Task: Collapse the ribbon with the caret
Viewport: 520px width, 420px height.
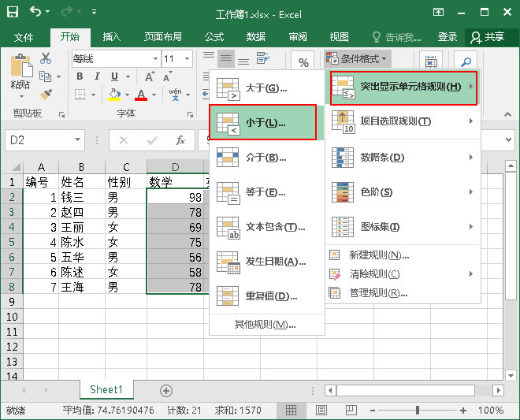Action: tap(507, 114)
